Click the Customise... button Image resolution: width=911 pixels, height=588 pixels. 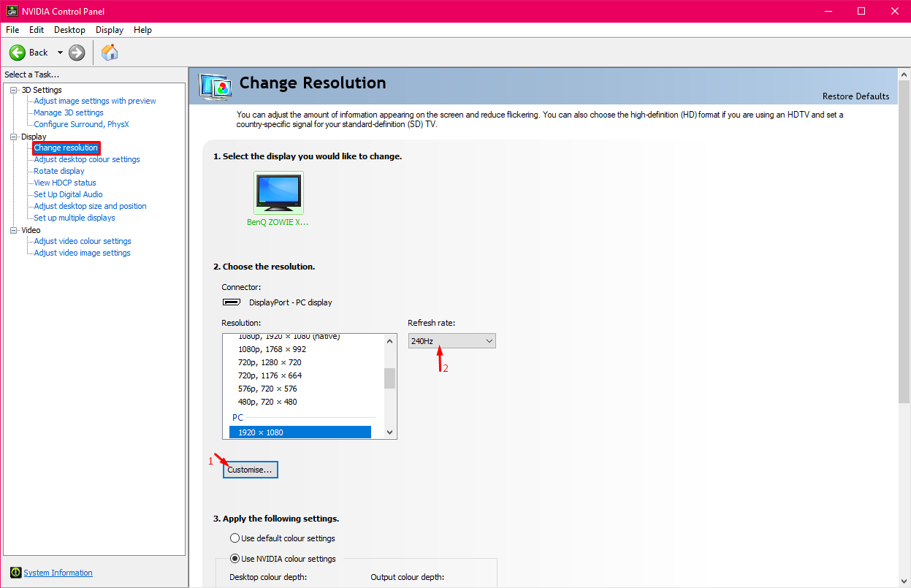[250, 470]
